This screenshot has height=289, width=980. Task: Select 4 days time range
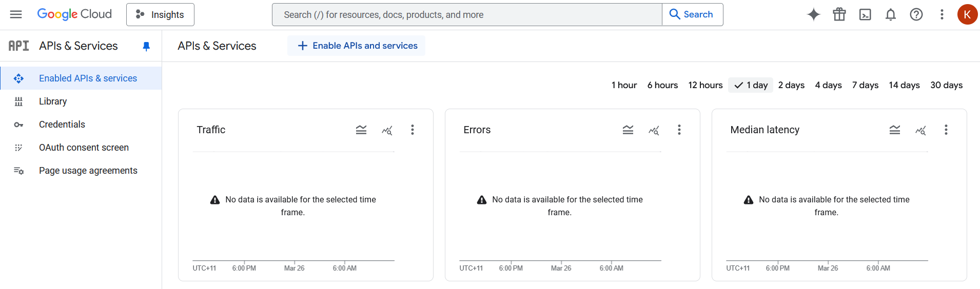tap(828, 85)
